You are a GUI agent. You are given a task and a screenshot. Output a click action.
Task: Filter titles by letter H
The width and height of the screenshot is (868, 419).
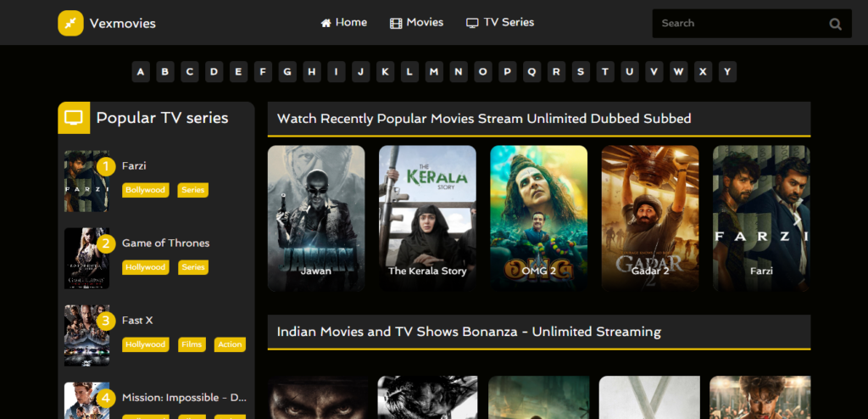[312, 72]
